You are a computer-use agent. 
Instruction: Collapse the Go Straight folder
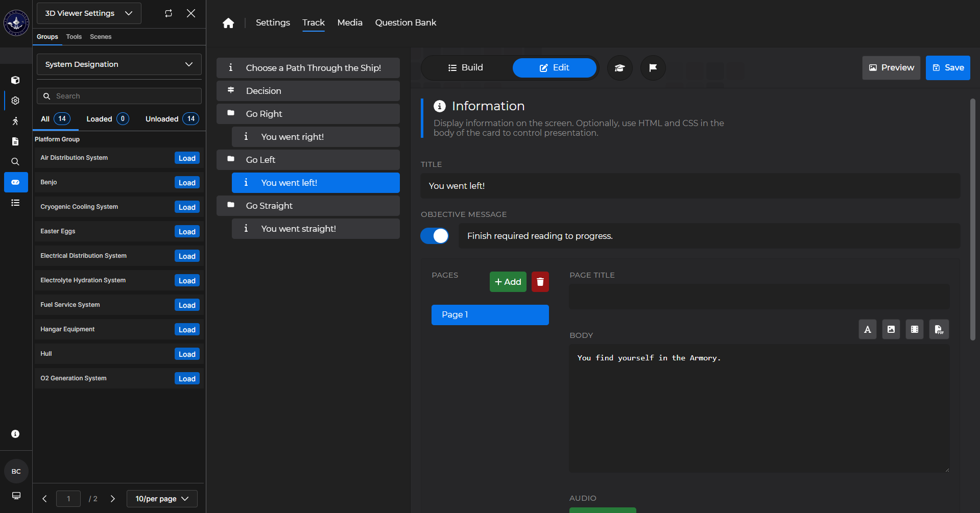coord(308,206)
